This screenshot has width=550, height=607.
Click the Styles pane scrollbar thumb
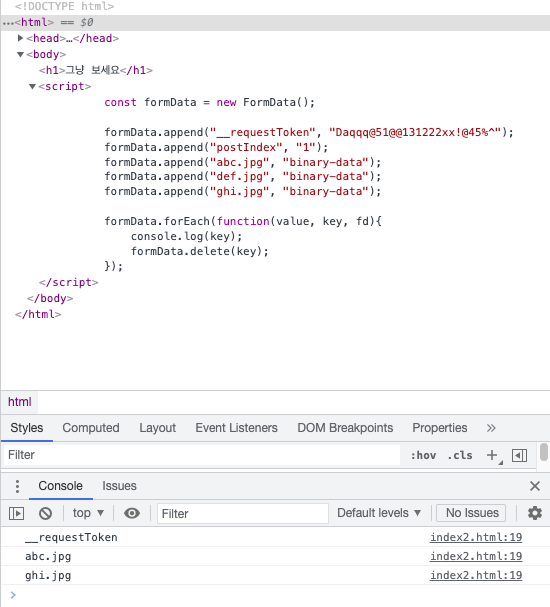click(544, 452)
